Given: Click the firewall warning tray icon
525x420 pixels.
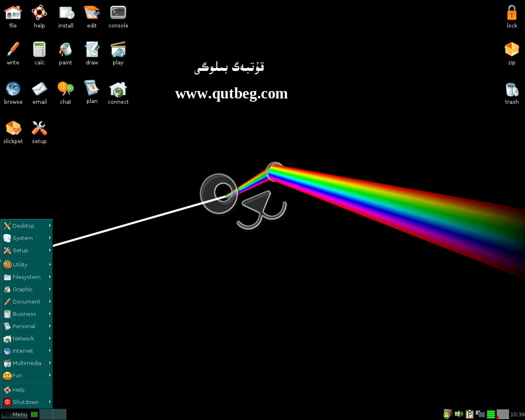Looking at the screenshot, I should tap(447, 414).
